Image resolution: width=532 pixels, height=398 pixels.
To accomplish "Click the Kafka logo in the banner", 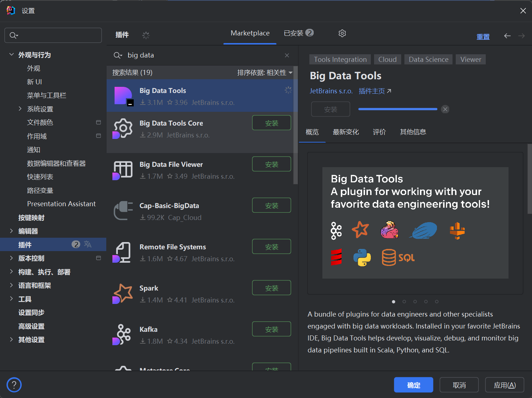I will (x=336, y=230).
